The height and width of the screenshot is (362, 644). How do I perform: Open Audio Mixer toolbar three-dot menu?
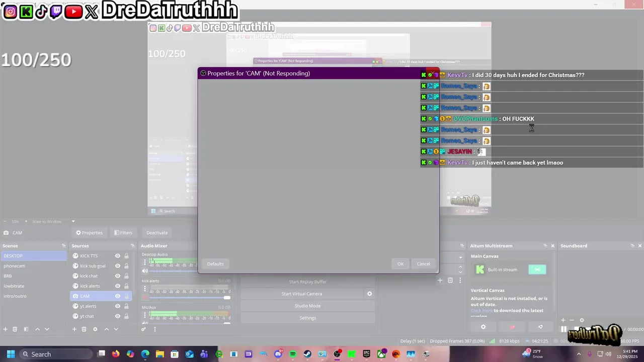(x=154, y=329)
